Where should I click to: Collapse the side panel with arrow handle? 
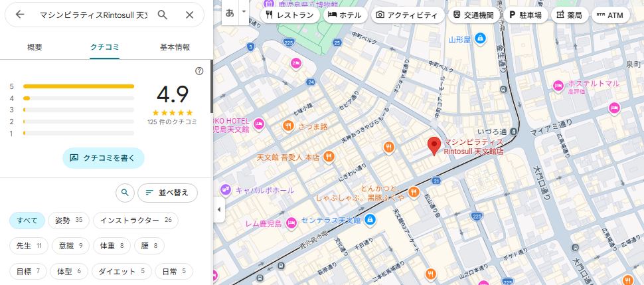(x=218, y=210)
